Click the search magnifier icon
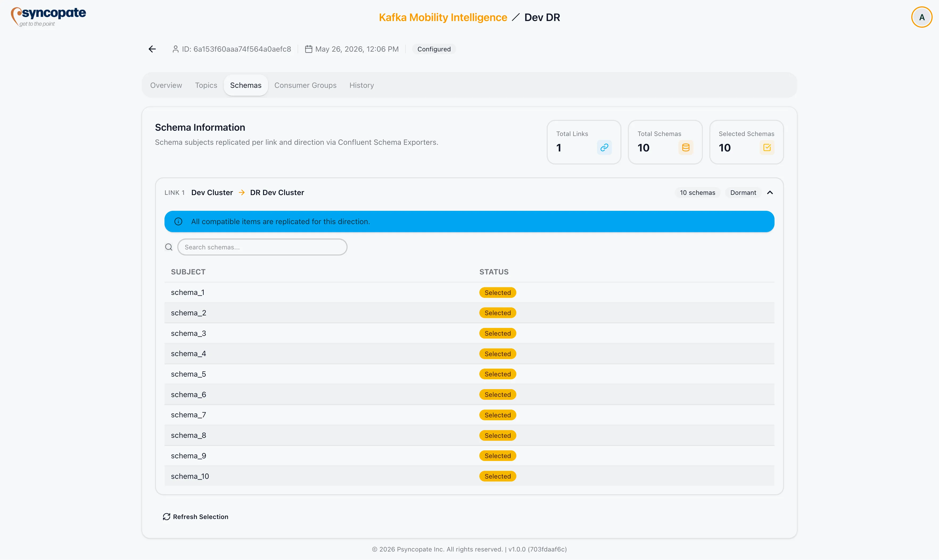This screenshot has height=560, width=939. click(169, 247)
